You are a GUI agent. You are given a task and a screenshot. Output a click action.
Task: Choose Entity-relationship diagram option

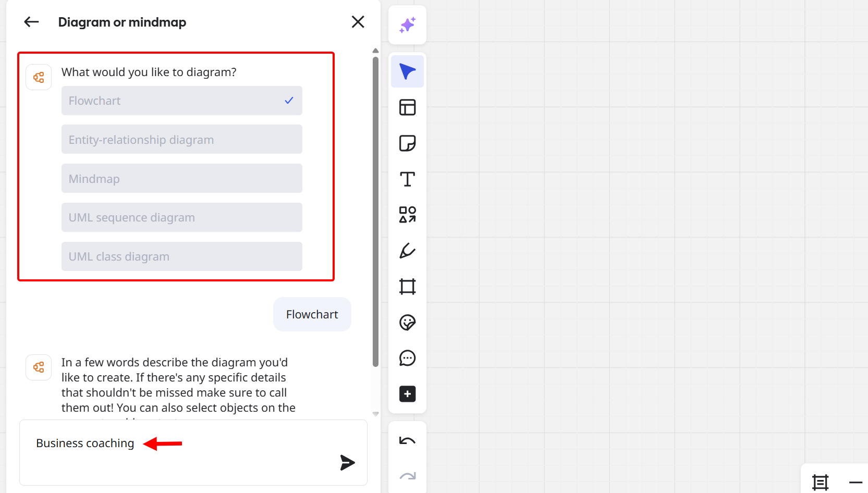coord(181,139)
